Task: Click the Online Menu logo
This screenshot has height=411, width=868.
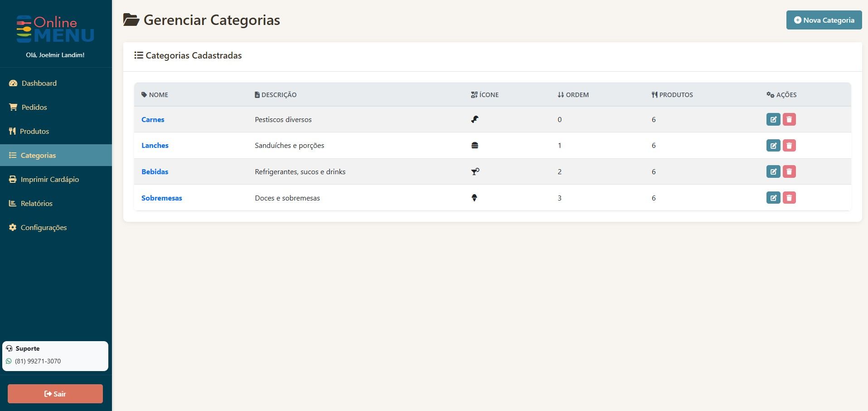Action: coord(55,27)
